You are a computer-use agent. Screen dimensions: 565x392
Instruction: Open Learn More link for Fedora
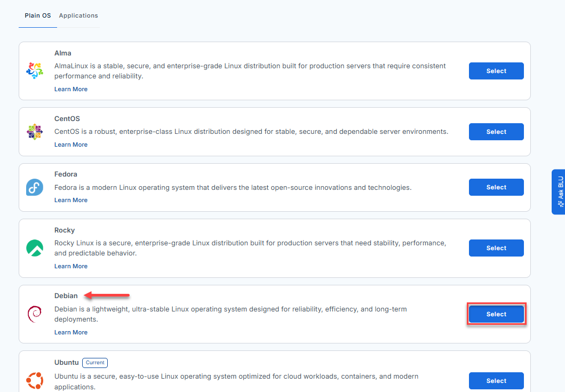[x=71, y=200]
